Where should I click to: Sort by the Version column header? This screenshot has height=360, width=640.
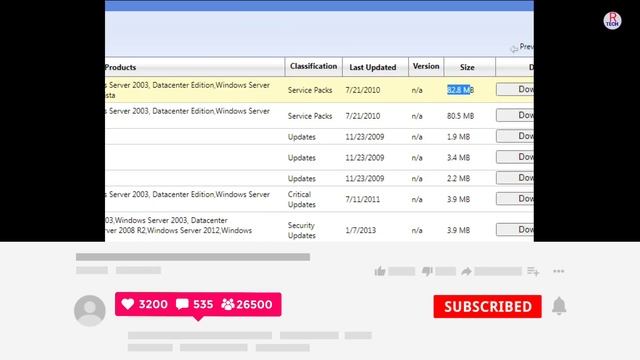426,66
